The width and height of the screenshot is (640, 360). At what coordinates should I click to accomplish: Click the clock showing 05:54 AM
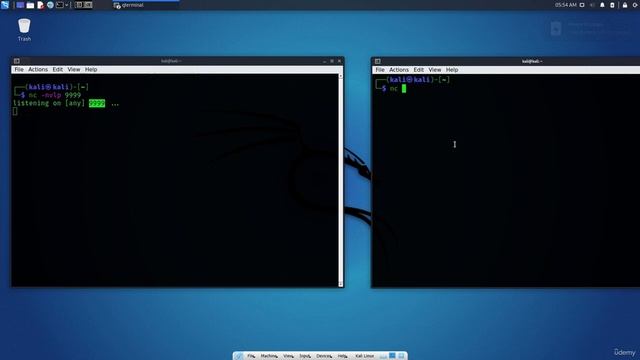(x=566, y=5)
